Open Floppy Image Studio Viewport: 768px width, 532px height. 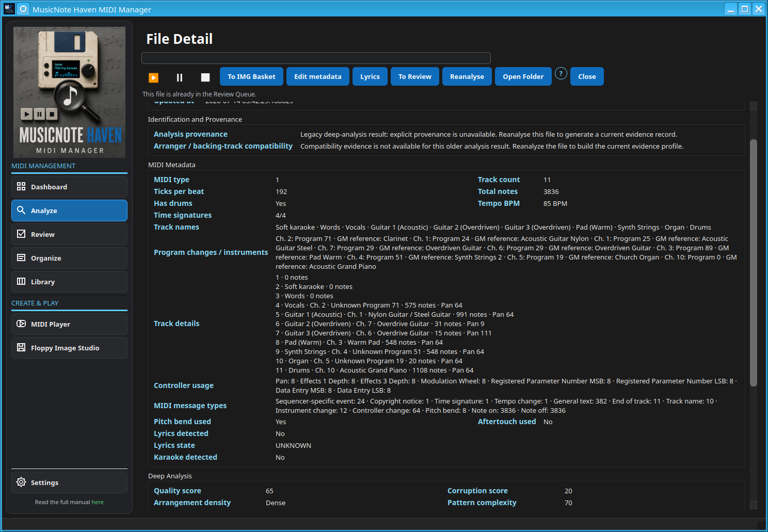69,348
